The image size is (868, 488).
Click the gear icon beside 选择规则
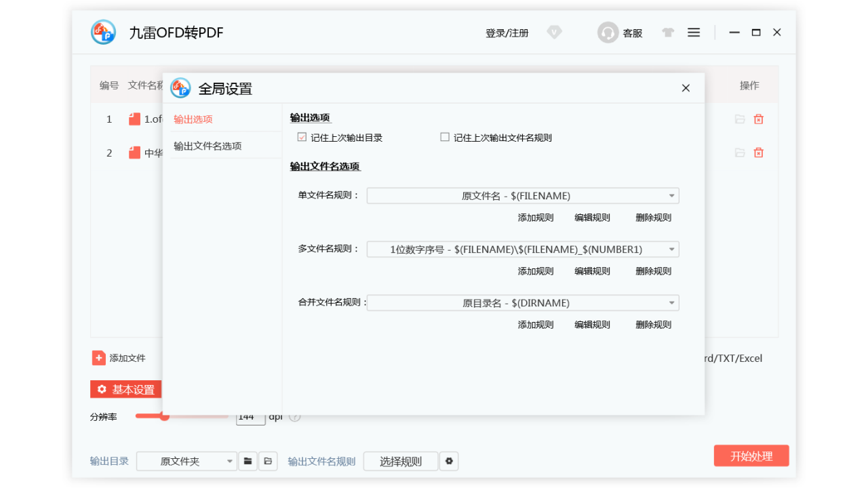[x=449, y=461]
